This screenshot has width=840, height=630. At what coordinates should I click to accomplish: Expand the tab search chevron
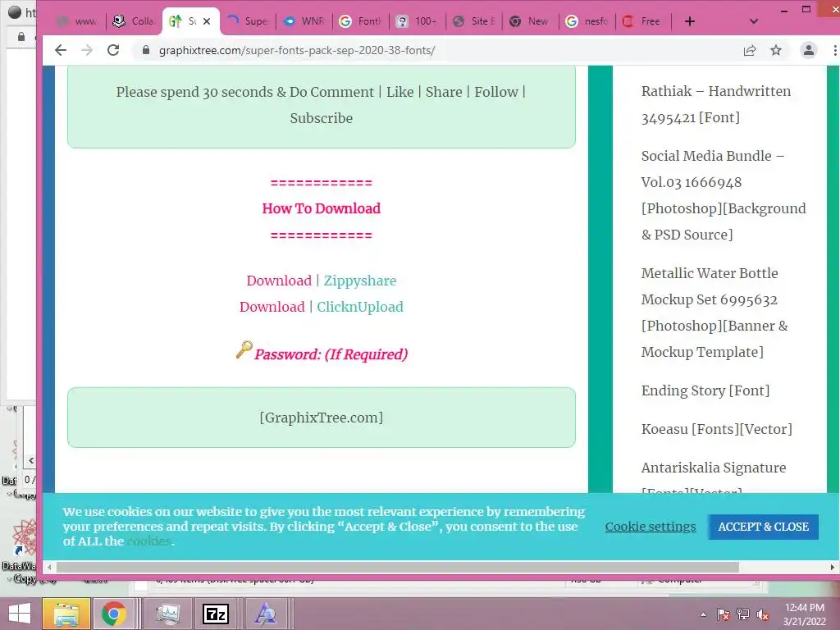tap(754, 21)
